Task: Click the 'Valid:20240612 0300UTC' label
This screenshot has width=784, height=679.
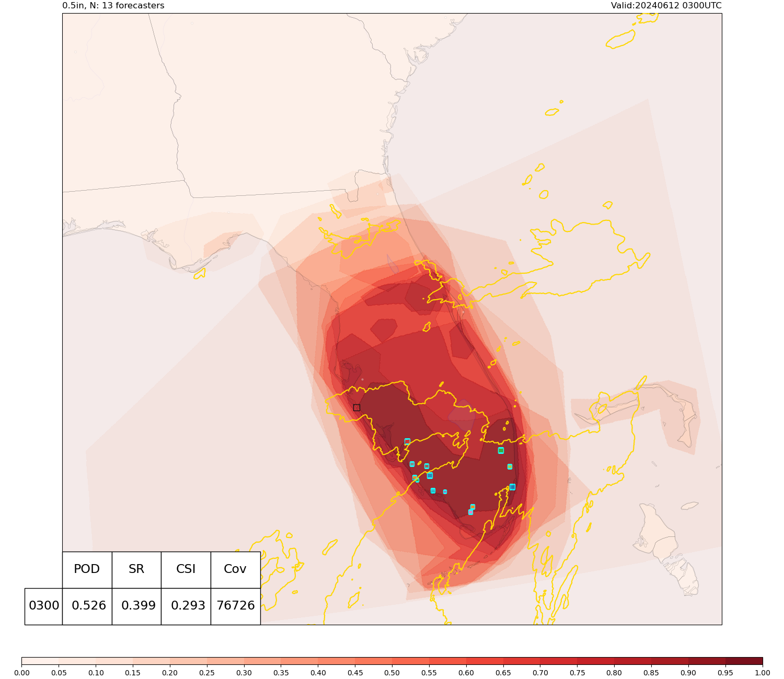Action: click(666, 6)
